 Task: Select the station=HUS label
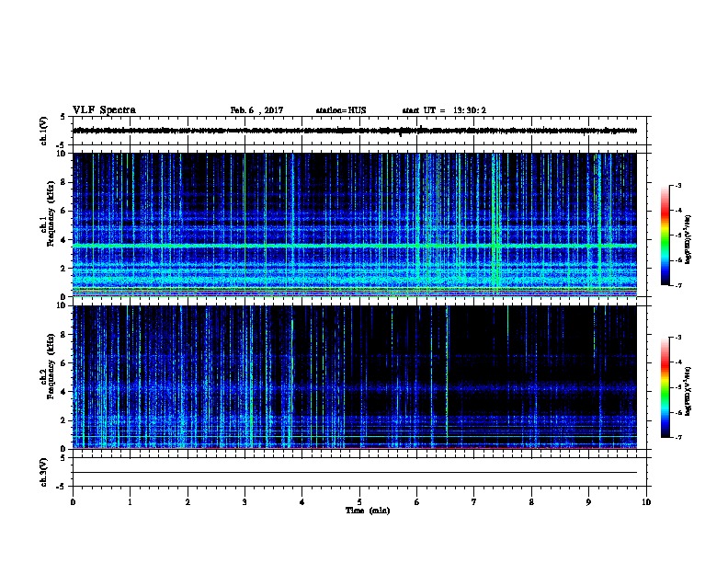341,110
